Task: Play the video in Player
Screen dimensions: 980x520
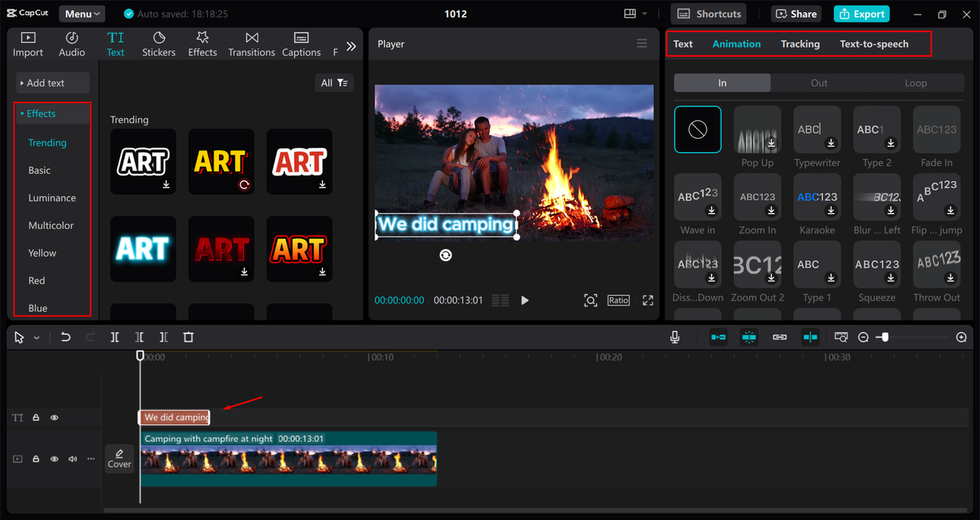Action: coord(524,300)
